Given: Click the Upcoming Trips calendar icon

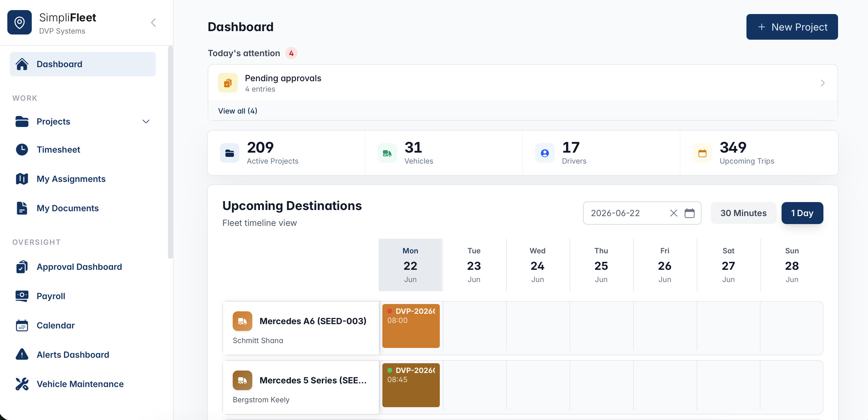Looking at the screenshot, I should [x=702, y=153].
